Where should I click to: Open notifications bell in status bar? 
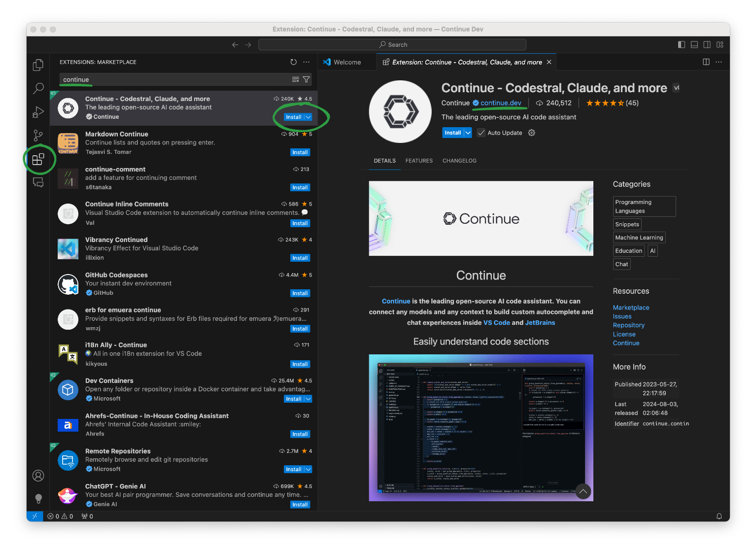(719, 516)
